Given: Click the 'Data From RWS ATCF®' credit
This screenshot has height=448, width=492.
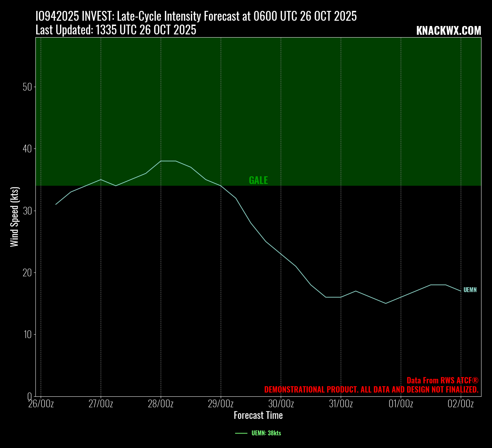Looking at the screenshot, I should (x=442, y=381).
